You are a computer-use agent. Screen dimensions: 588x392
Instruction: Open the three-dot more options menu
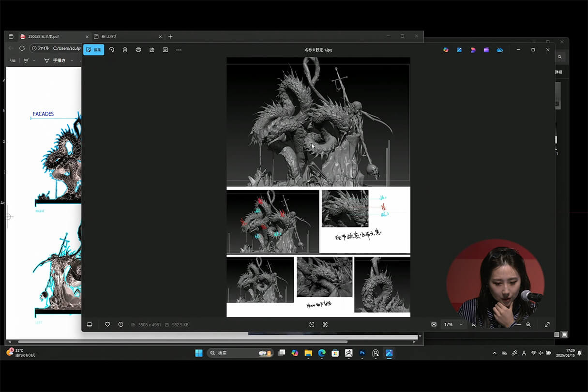(179, 50)
